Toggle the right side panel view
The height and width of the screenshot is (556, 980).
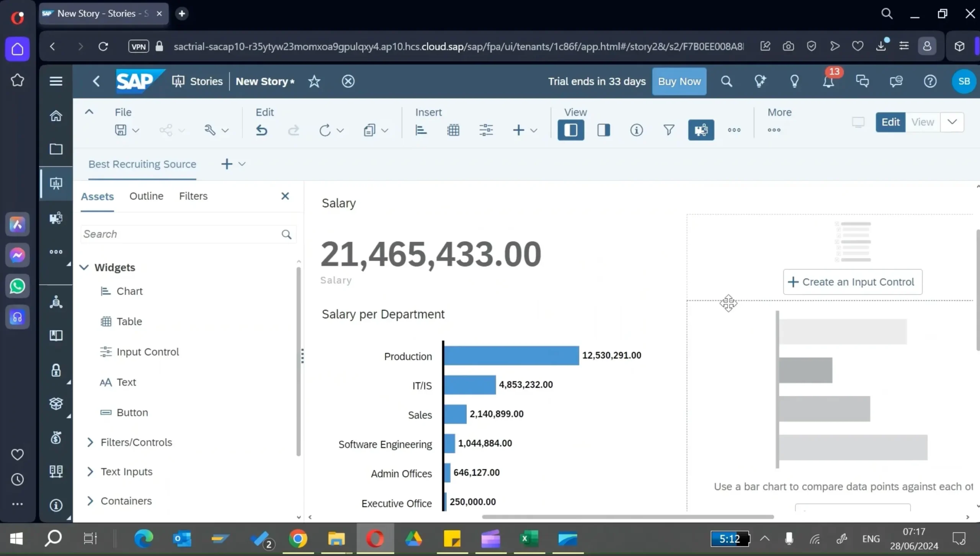tap(604, 130)
